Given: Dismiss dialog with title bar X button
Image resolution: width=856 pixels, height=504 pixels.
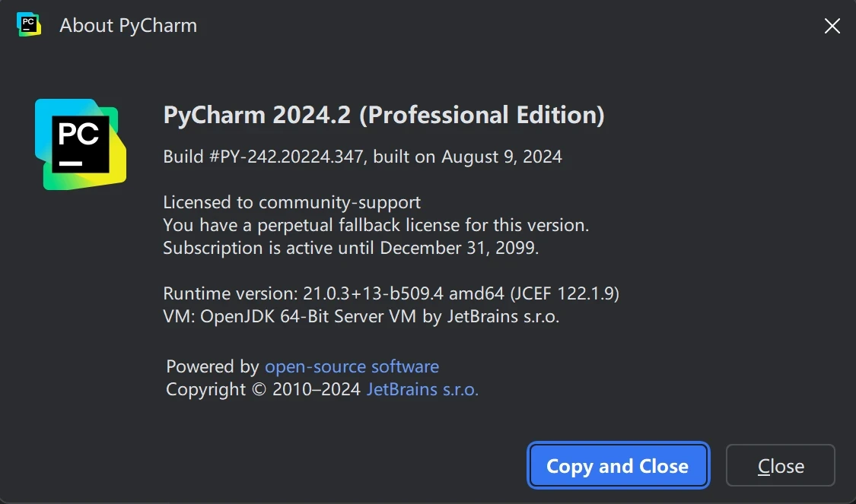Looking at the screenshot, I should [x=832, y=26].
